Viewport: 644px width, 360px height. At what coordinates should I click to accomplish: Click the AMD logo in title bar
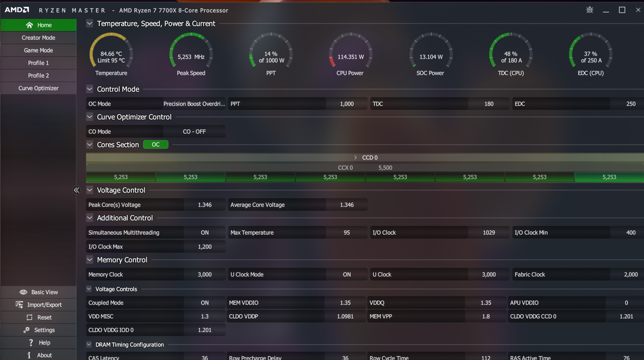(x=17, y=10)
